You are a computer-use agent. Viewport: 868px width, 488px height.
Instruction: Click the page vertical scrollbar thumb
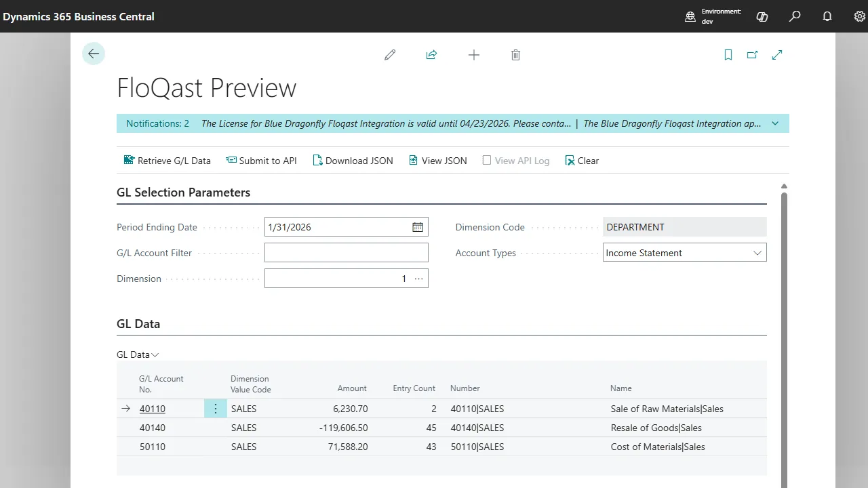785,339
